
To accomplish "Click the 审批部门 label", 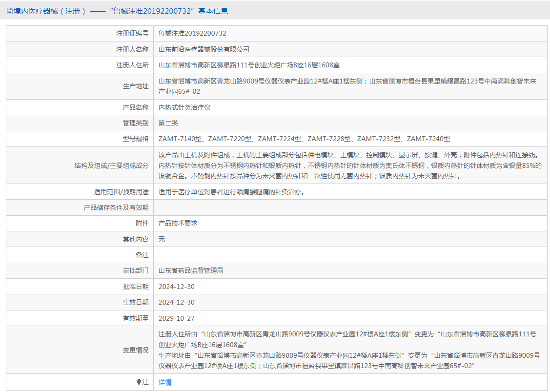I will tap(135, 270).
